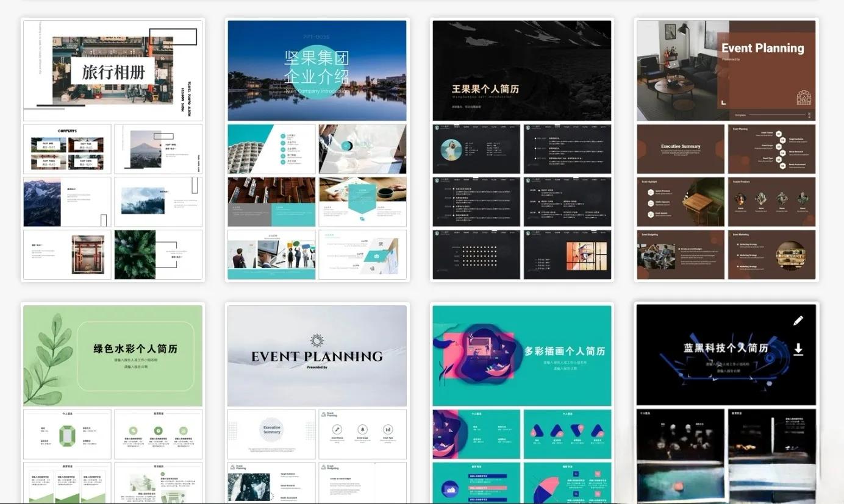
Task: Open the white EVENT PLANNING template cover
Action: (317, 355)
